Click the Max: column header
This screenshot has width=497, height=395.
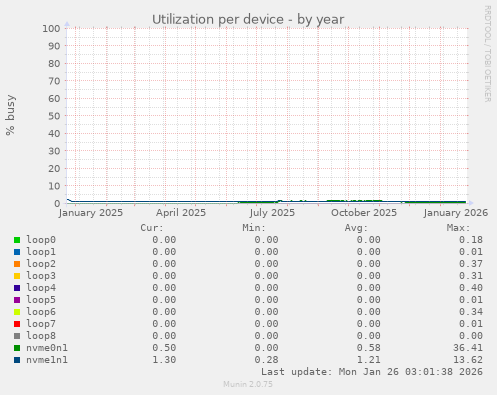click(458, 228)
